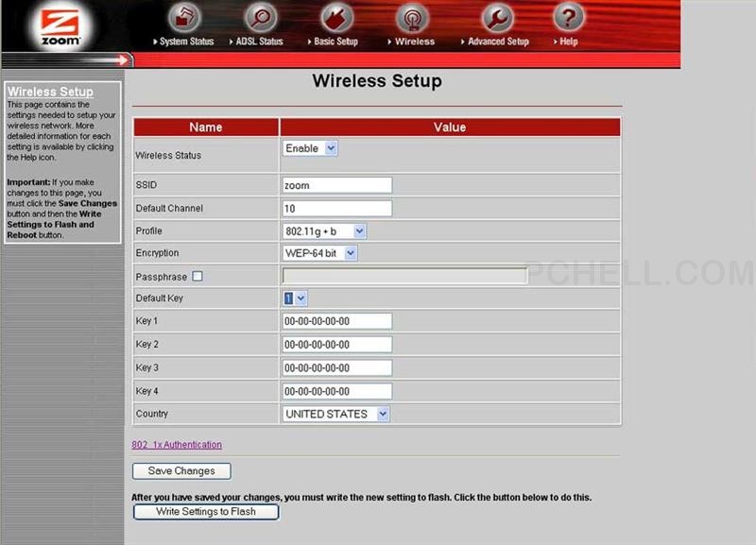
Task: Focus the Key 1 input field
Action: 336,321
